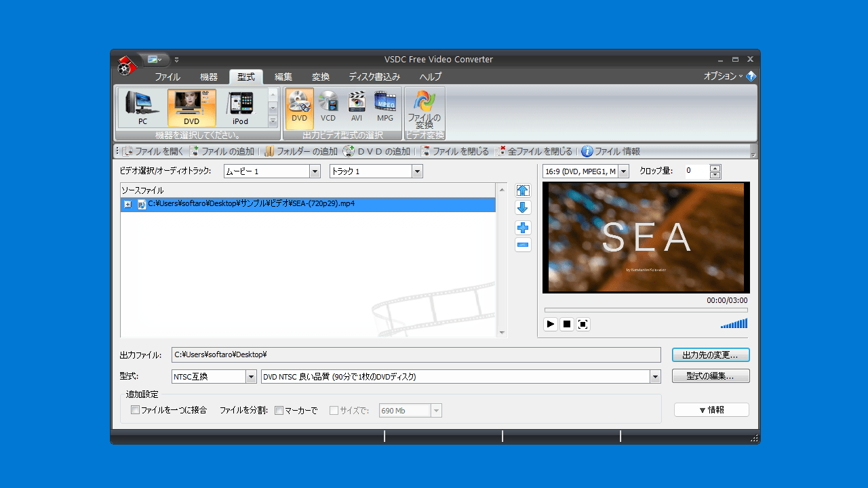This screenshot has width=868, height=488.
Task: Click the ファイルの変換 convert icon
Action: (x=425, y=109)
